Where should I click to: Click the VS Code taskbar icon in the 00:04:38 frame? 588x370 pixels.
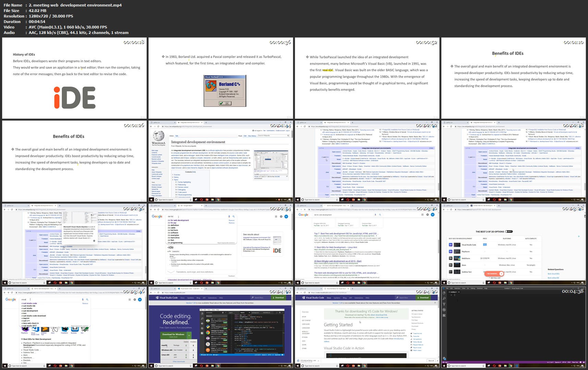coord(516,366)
